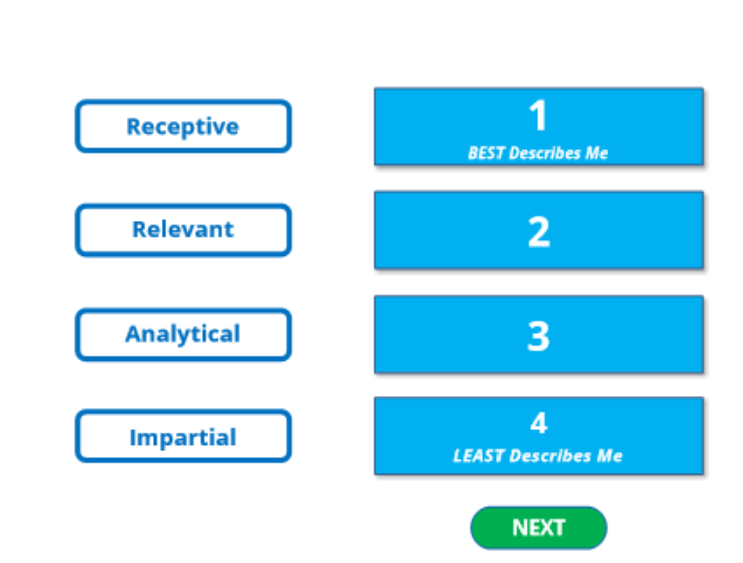Click the LEAST Describes Me label
Viewport: 743px width, 563px height.
point(538,455)
